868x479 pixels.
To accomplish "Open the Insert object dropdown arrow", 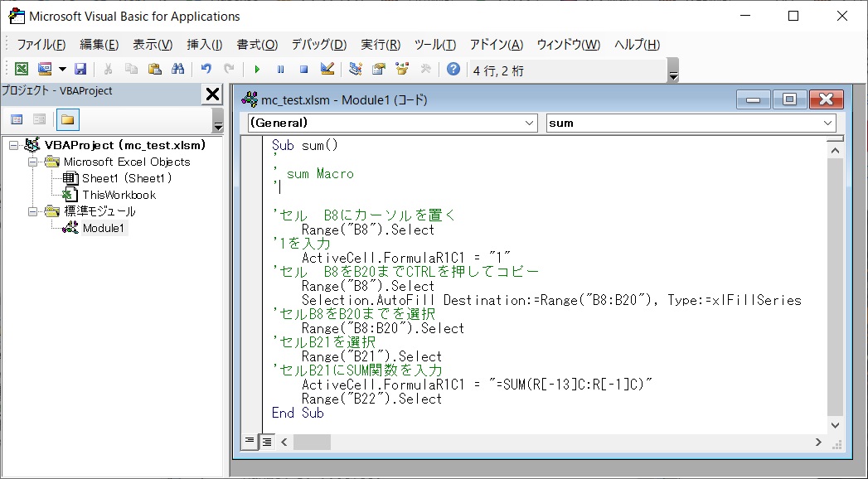I will (x=62, y=69).
